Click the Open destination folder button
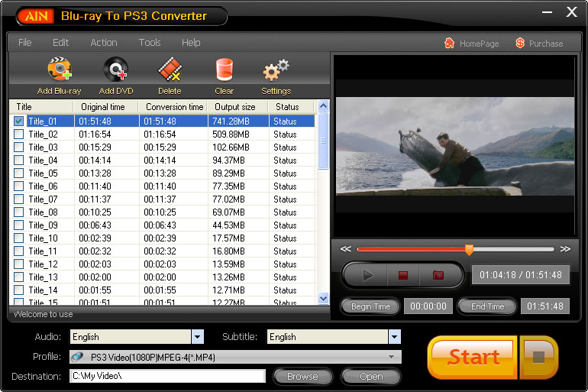 pyautogui.click(x=371, y=376)
